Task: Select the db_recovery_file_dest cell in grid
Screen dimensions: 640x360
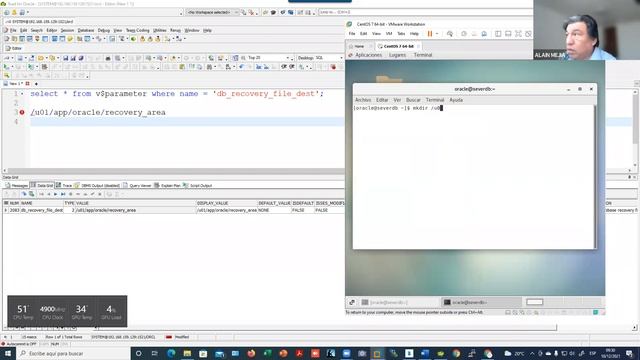Action: click(42, 210)
